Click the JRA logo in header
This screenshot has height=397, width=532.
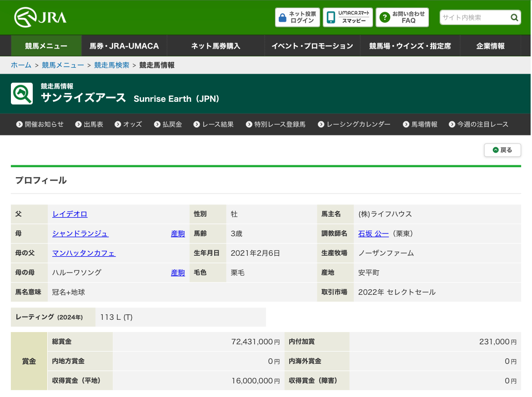click(x=40, y=17)
